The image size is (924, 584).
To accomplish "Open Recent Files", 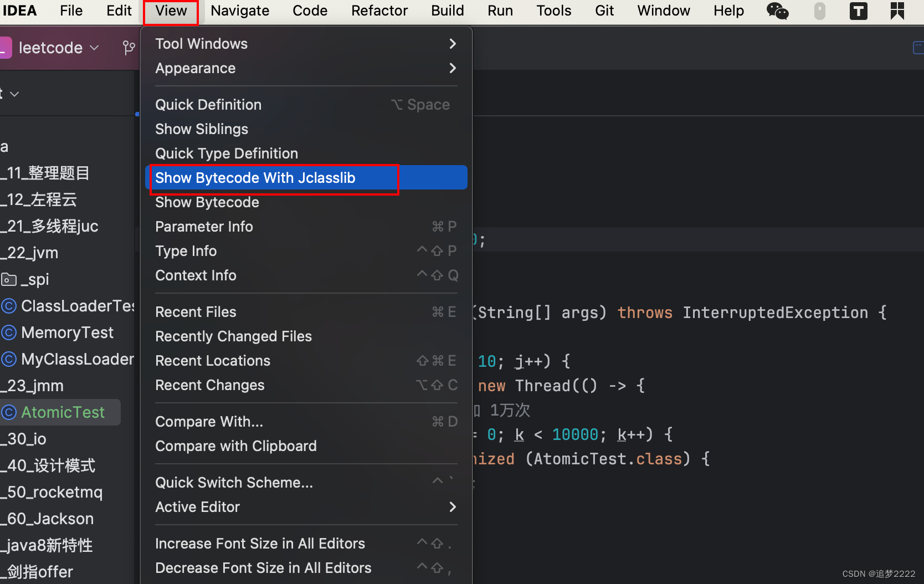I will (x=306, y=312).
